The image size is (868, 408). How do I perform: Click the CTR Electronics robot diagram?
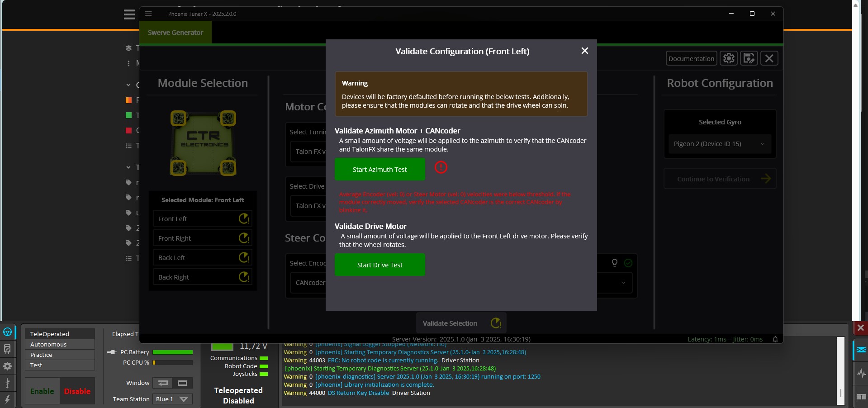click(203, 143)
